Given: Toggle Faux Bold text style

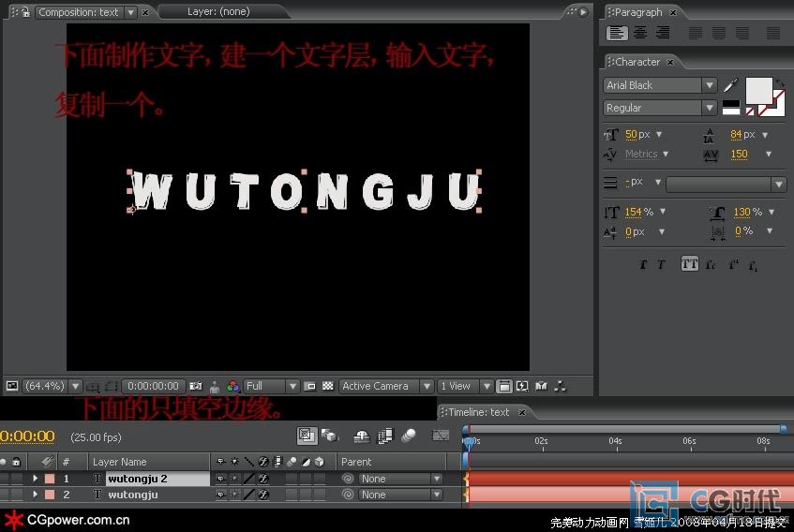Looking at the screenshot, I should point(643,264).
